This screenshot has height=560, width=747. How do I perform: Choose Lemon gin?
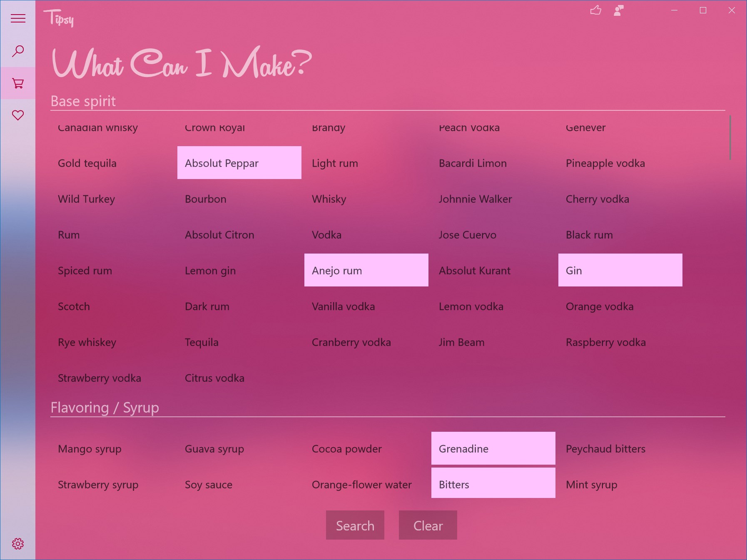[x=239, y=270]
